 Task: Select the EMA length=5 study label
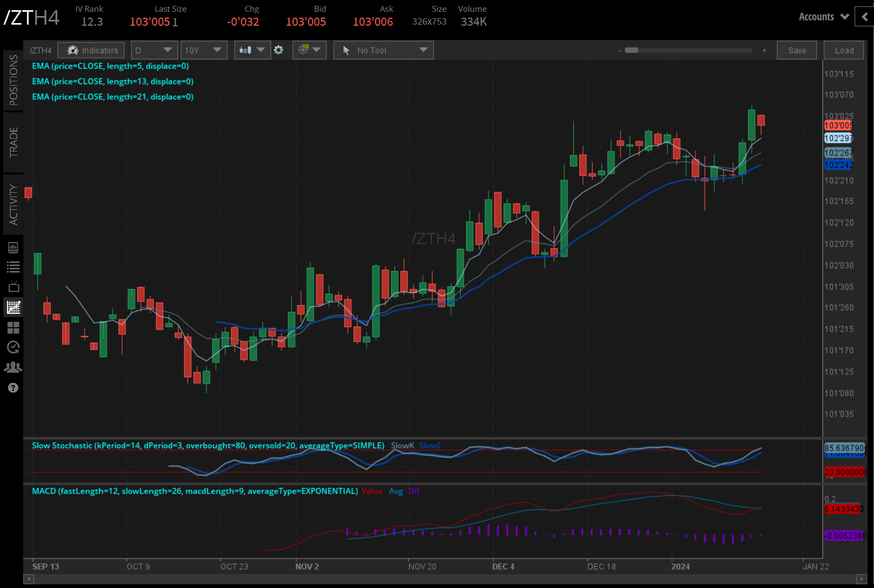110,66
